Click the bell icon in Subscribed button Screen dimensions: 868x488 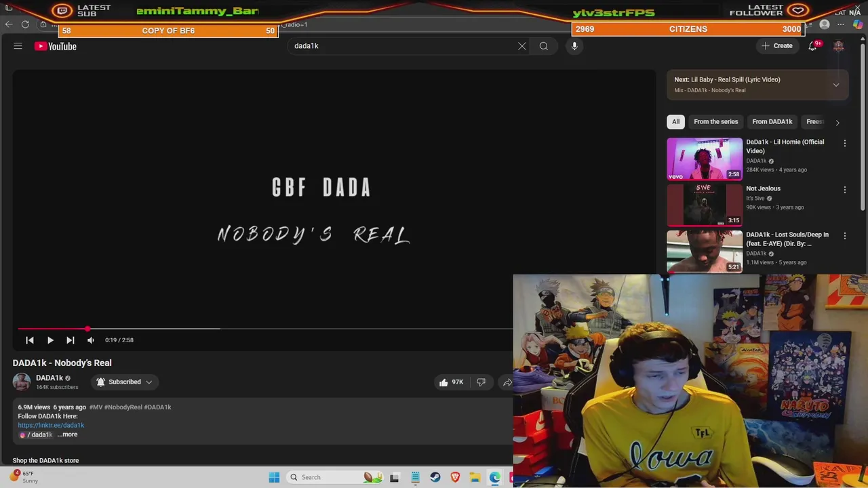101,382
